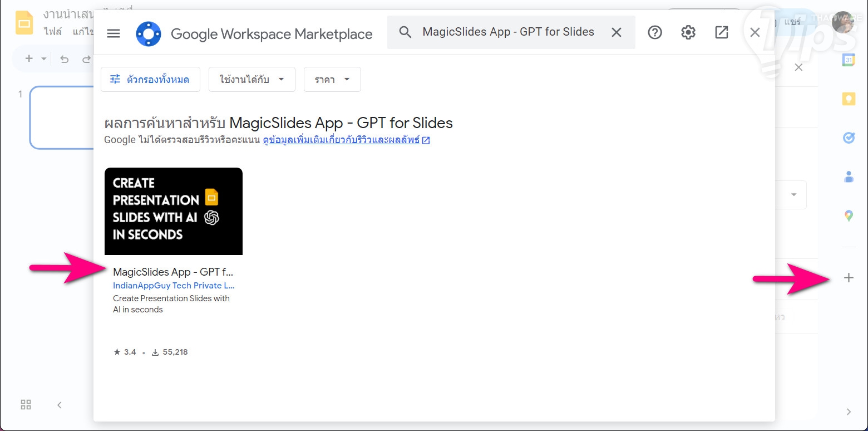The height and width of the screenshot is (431, 868).
Task: Open Marketplace help via question mark icon
Action: [x=655, y=32]
